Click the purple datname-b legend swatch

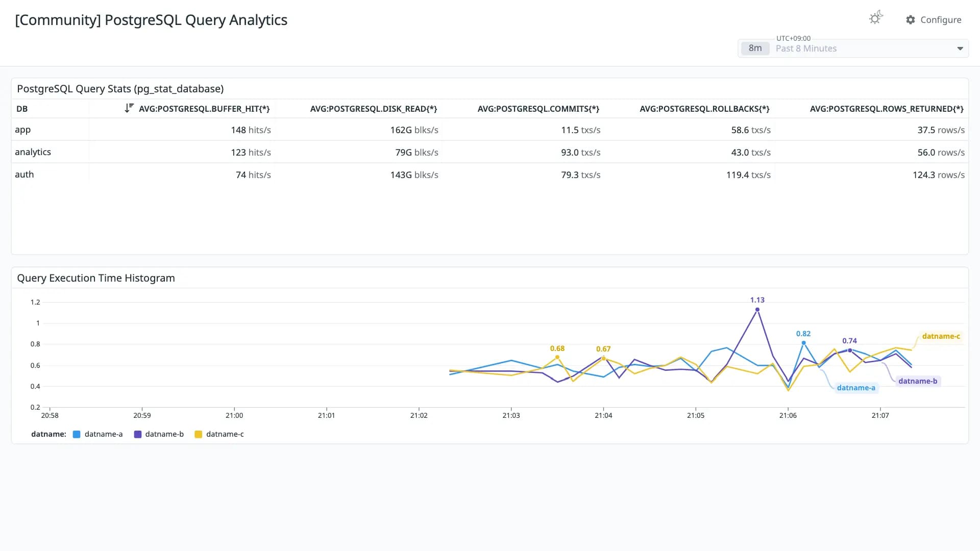(x=137, y=434)
